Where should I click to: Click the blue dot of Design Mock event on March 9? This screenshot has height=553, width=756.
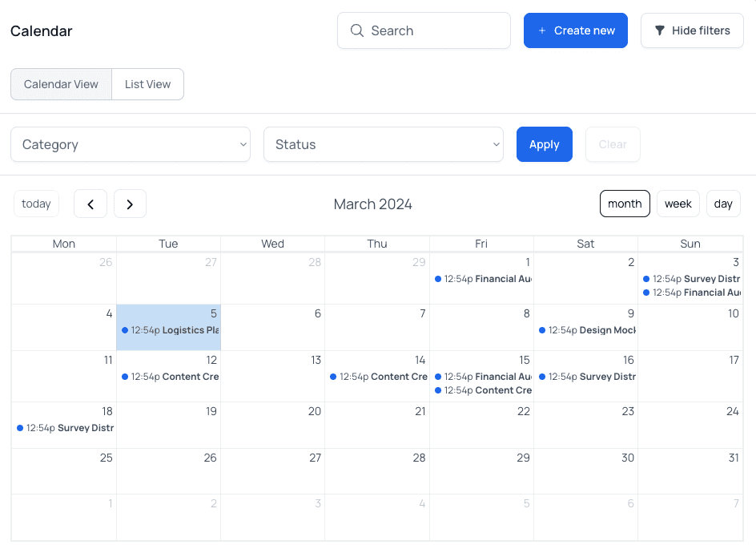tap(542, 330)
